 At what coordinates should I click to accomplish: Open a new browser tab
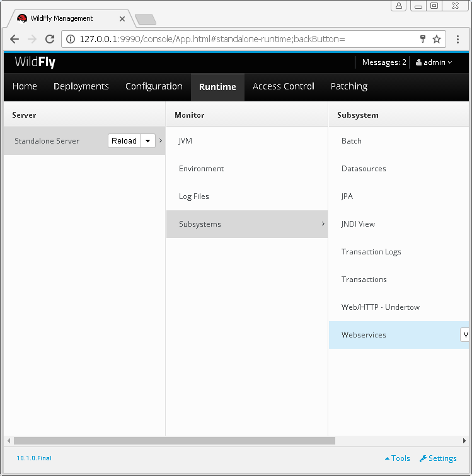coord(146,19)
